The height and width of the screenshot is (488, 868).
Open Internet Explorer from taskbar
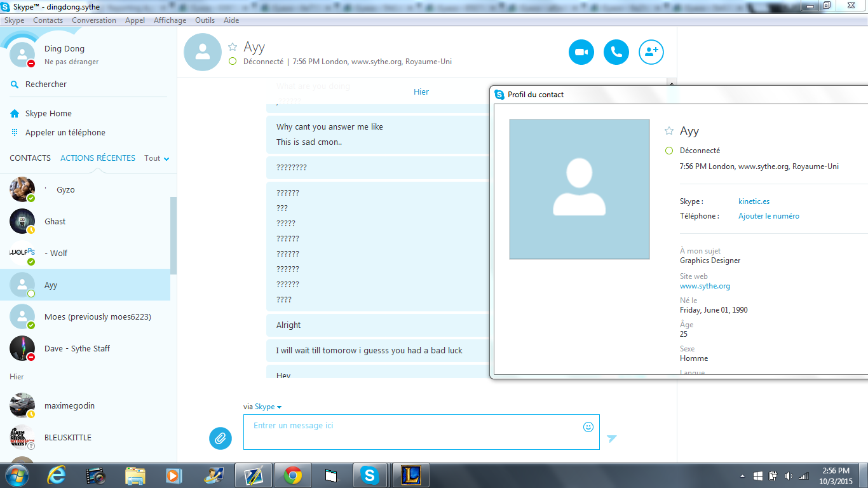click(57, 475)
